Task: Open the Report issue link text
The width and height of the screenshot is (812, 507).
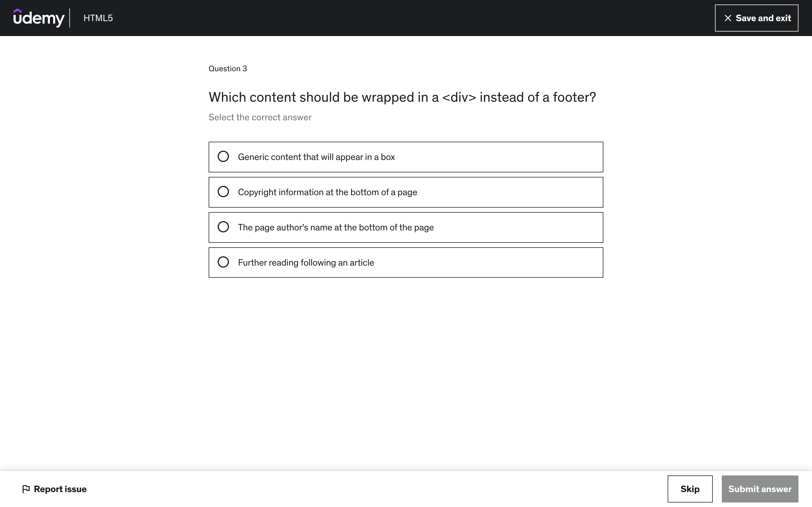Action: point(60,489)
